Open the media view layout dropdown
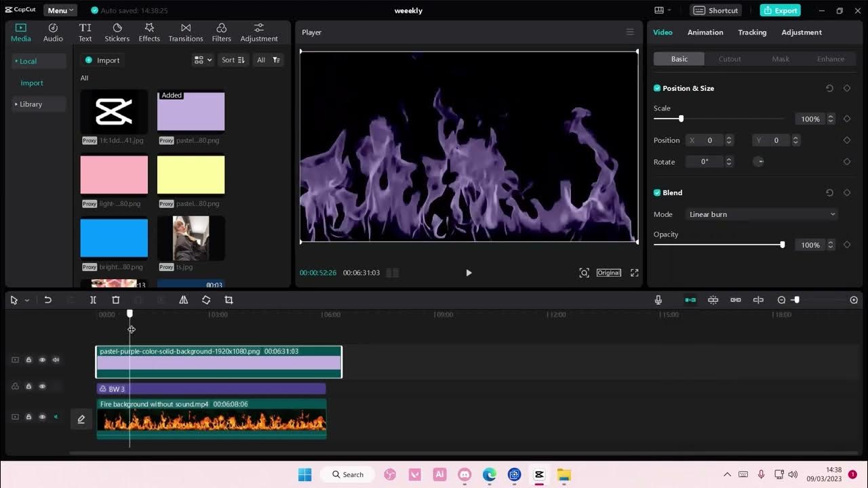The height and width of the screenshot is (488, 868). pos(202,60)
